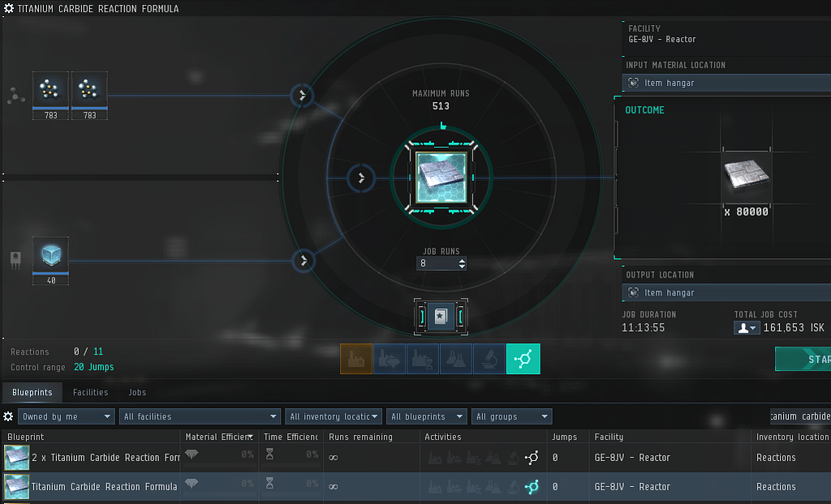Viewport: 831px width, 504px height.
Task: Open the All facilities dropdown
Action: tap(200, 416)
